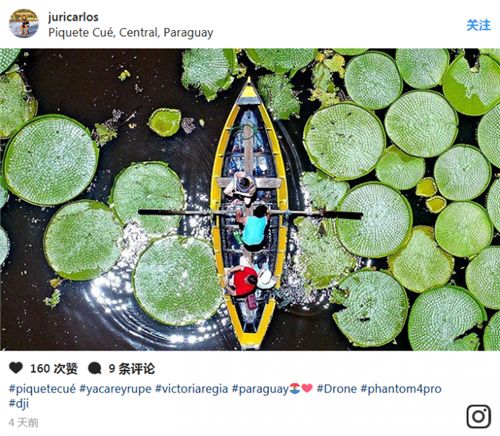Open the #Drone hashtag
The width and height of the screenshot is (500, 436).
point(337,389)
